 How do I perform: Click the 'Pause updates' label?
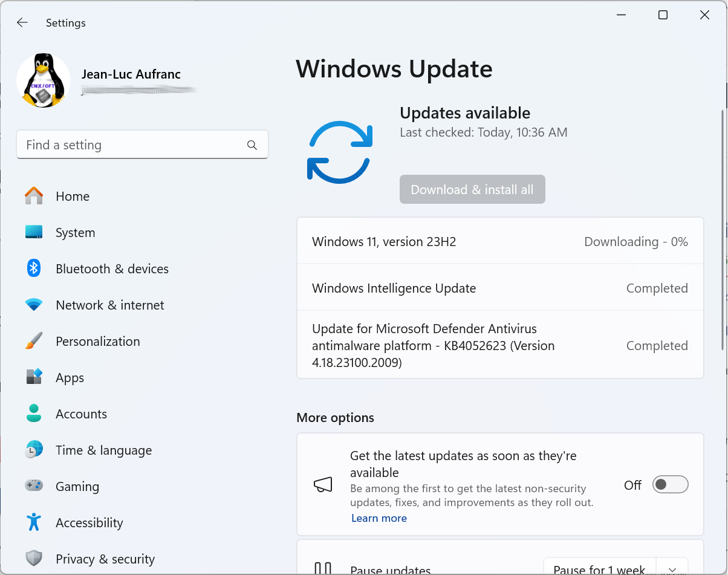pyautogui.click(x=391, y=570)
